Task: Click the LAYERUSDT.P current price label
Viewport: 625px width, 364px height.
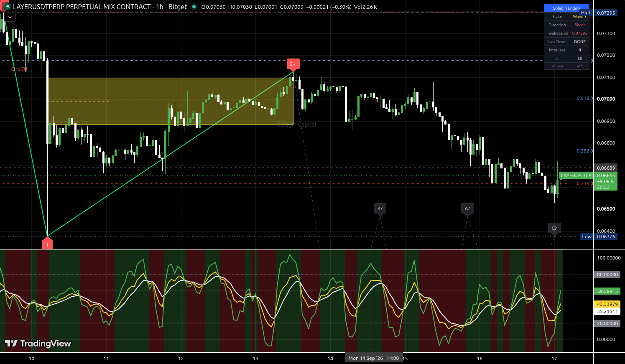Action: pyautogui.click(x=576, y=176)
